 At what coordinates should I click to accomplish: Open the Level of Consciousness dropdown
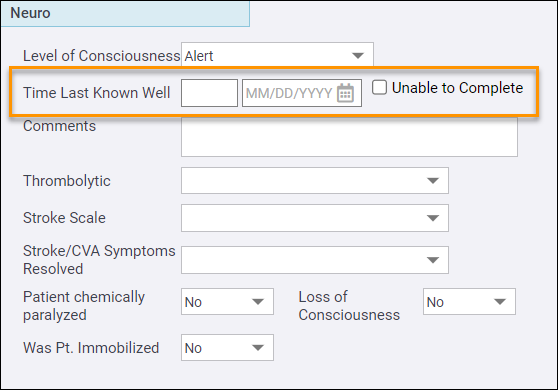point(277,55)
